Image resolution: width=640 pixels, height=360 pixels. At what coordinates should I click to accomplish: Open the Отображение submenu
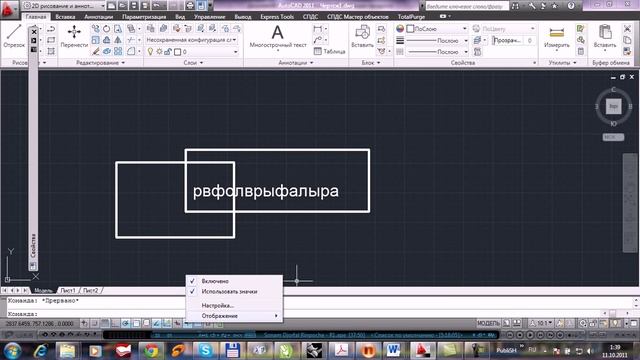click(x=234, y=316)
